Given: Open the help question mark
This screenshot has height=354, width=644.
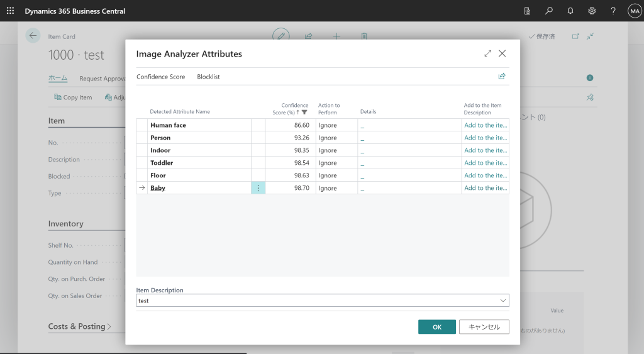Looking at the screenshot, I should pos(613,11).
